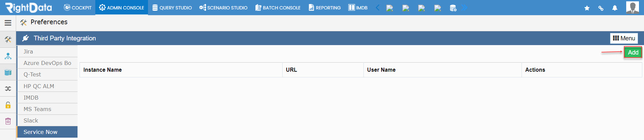Viewport: 644px width, 140px height.
Task: Open the Cockpit module
Action: (x=78, y=7)
